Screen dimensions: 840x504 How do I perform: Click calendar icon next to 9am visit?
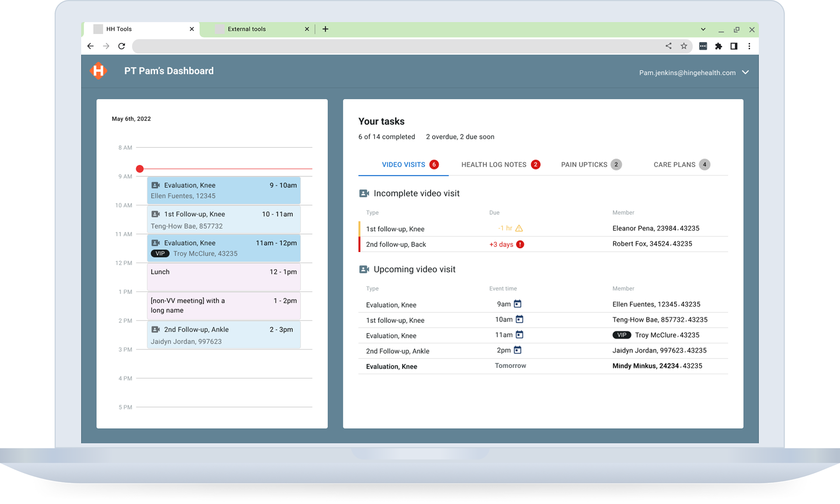pos(518,304)
